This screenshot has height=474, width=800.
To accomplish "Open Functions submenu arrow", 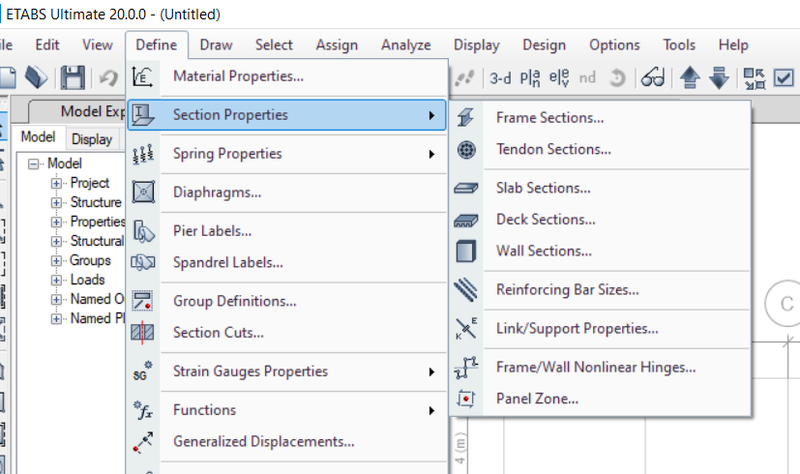I will click(432, 411).
